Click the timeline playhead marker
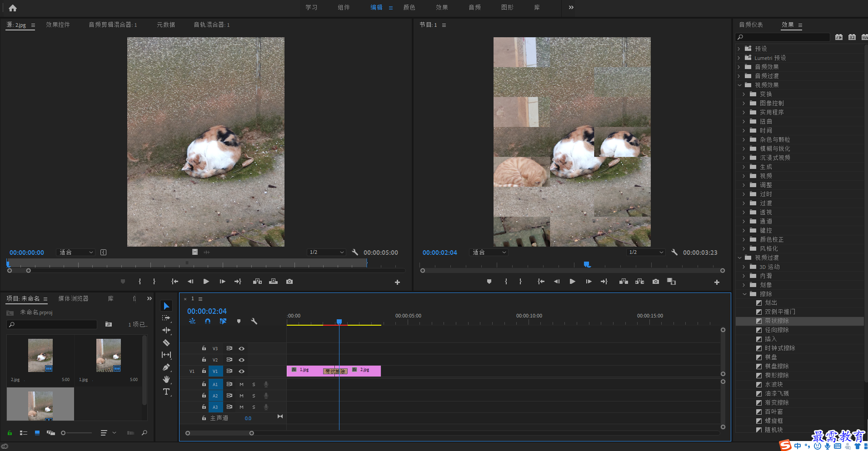The width and height of the screenshot is (868, 451). [x=339, y=322]
